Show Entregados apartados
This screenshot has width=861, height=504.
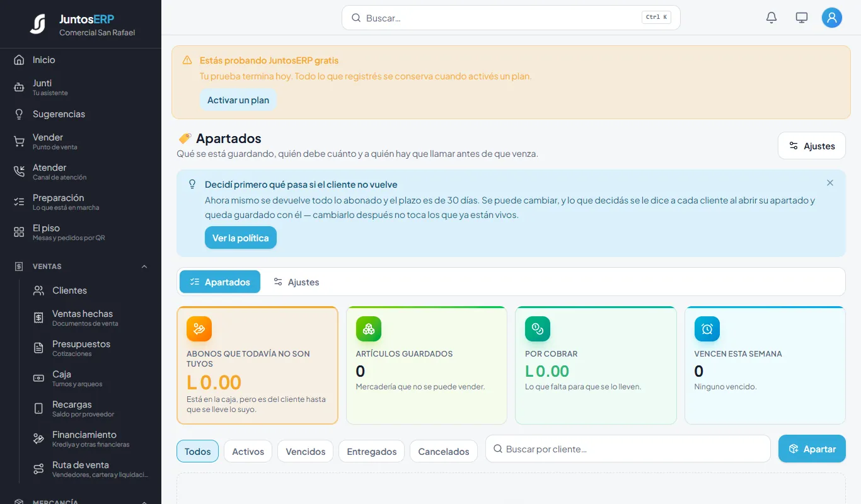(372, 451)
